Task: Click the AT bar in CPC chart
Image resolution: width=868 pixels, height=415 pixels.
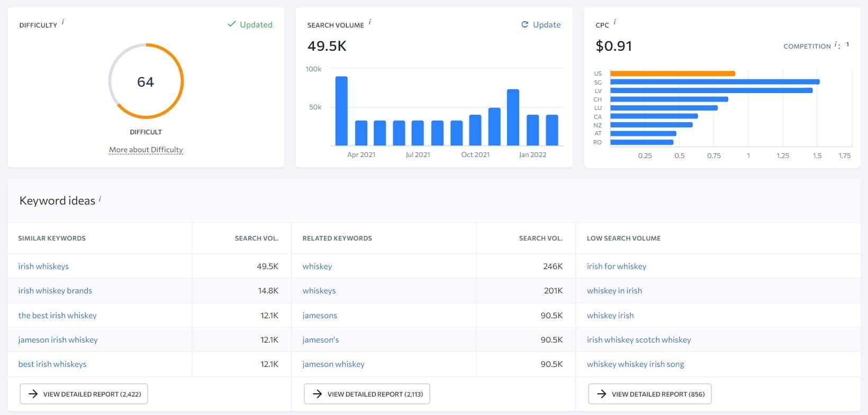Action: tap(643, 133)
